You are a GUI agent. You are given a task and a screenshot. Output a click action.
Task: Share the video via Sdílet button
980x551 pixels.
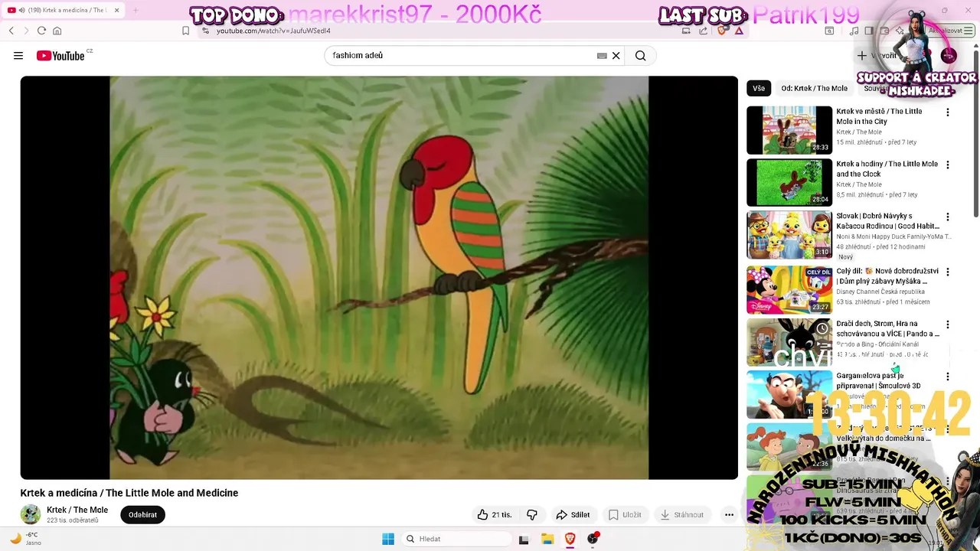[573, 515]
